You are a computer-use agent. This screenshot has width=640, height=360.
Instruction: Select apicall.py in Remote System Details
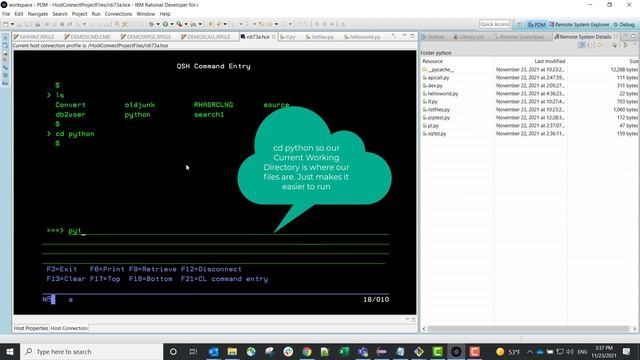pyautogui.click(x=529, y=78)
